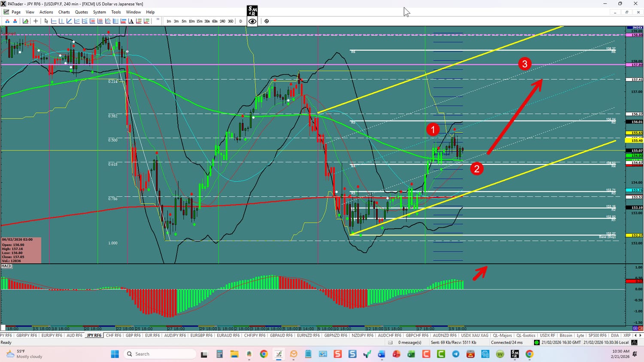
Task: Select the D daily timeframe button
Action: [240, 21]
